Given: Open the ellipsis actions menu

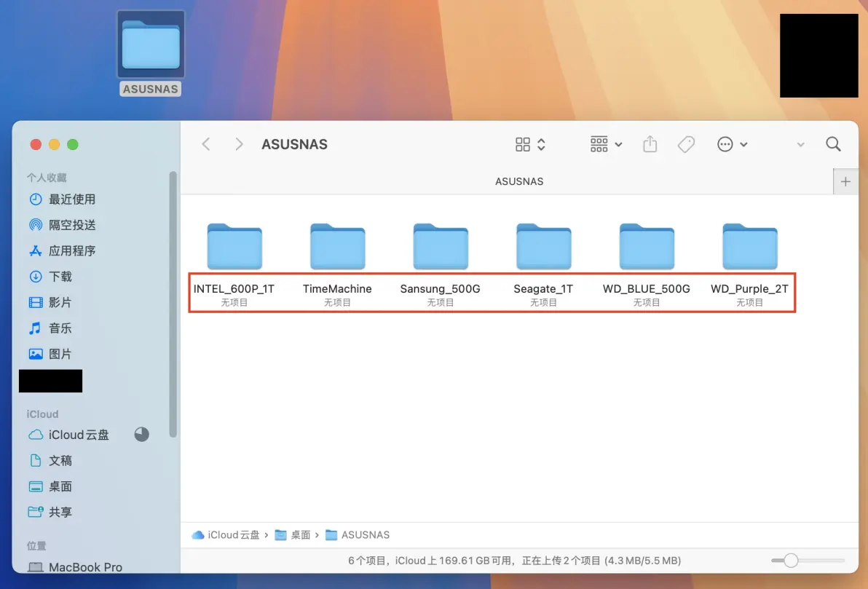Looking at the screenshot, I should click(732, 144).
